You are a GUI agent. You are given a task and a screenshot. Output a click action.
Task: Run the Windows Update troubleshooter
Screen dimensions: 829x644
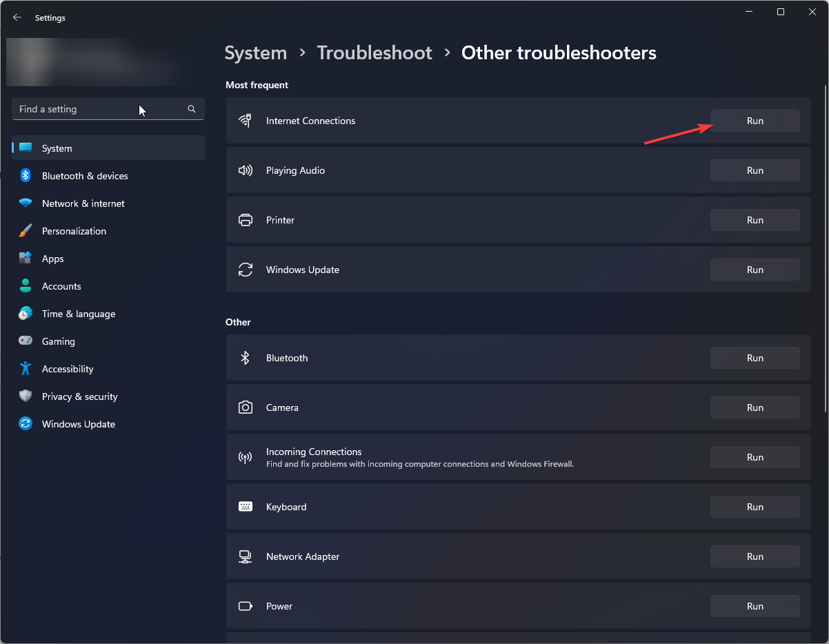(x=755, y=270)
